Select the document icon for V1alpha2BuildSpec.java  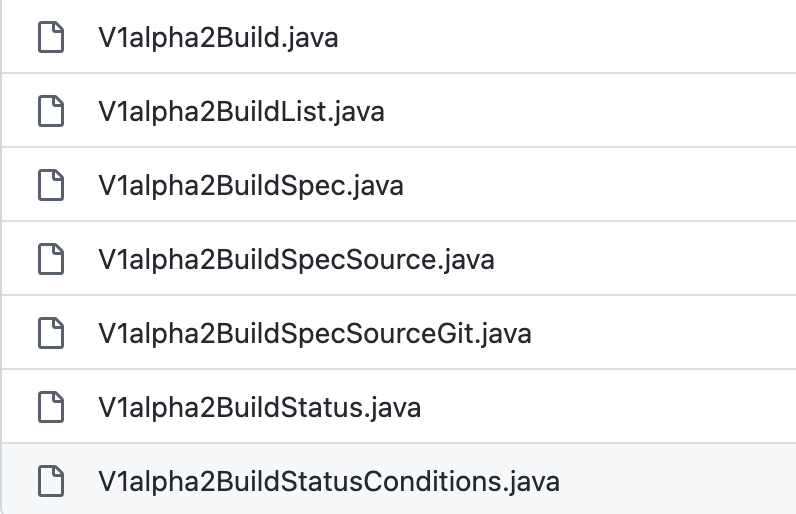(x=51, y=185)
